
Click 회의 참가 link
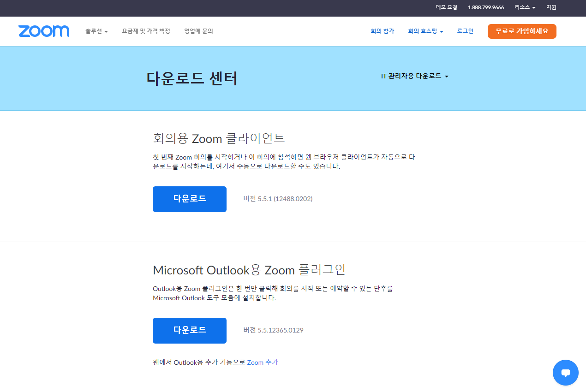(383, 31)
